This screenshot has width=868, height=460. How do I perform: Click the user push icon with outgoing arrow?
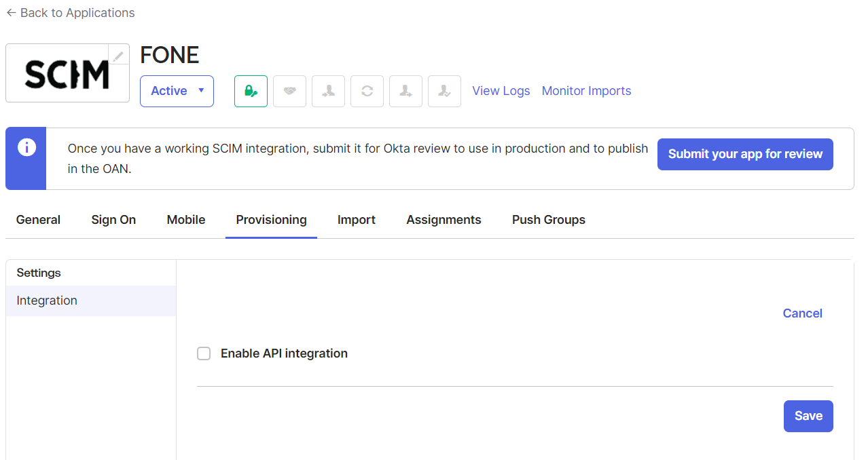(x=405, y=91)
